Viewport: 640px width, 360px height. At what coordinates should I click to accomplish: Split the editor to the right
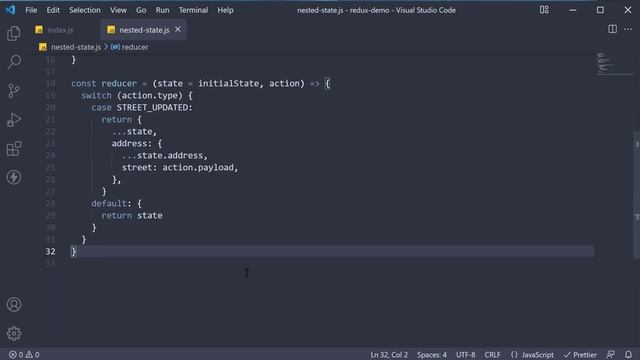click(612, 29)
